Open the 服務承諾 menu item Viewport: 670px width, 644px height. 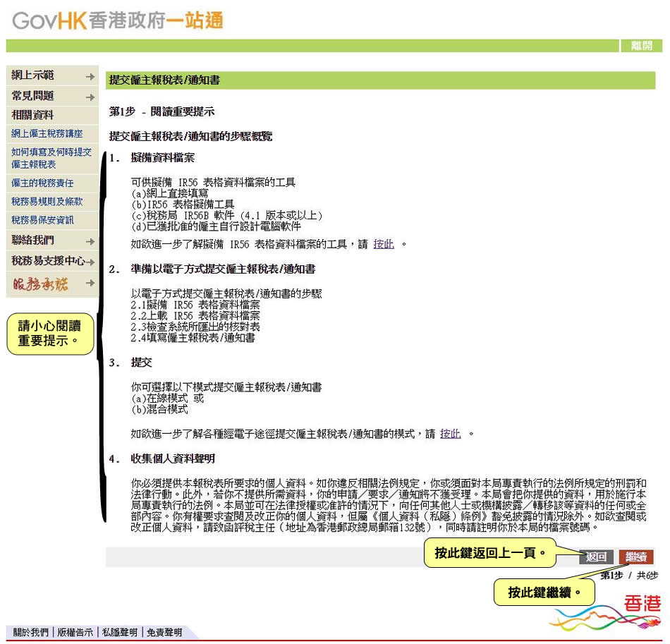(x=40, y=284)
